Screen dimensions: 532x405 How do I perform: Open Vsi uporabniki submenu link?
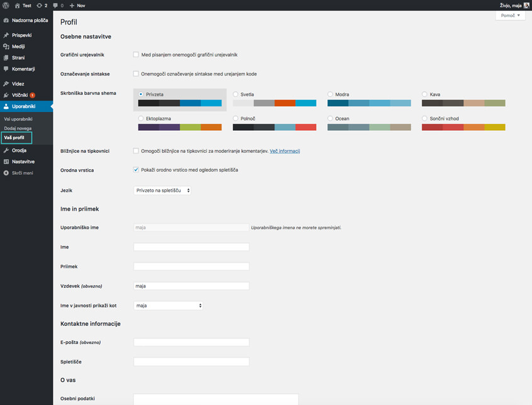click(18, 119)
